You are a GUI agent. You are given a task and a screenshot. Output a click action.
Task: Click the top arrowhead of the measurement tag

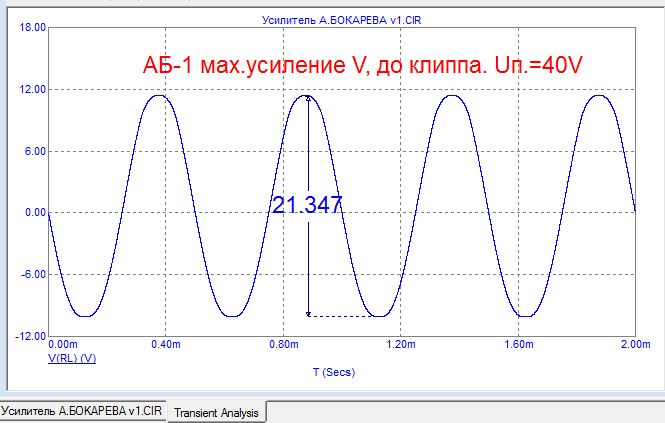tap(308, 99)
